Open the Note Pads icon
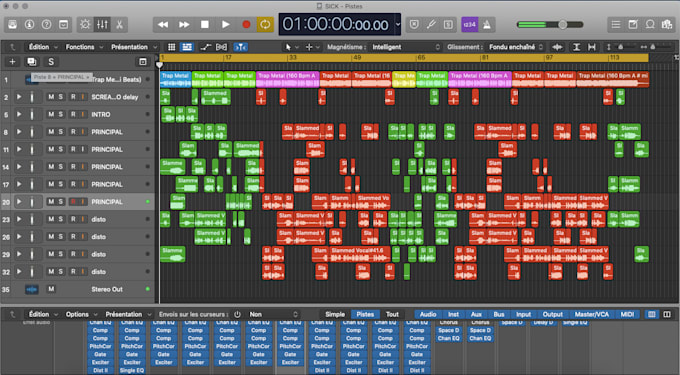Image resolution: width=680 pixels, height=375 pixels. coord(633,25)
